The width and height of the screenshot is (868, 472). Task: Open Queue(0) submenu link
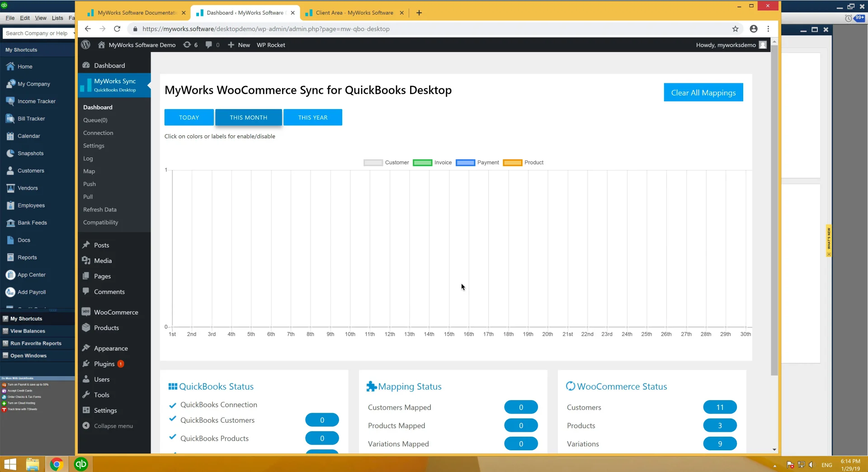(95, 120)
